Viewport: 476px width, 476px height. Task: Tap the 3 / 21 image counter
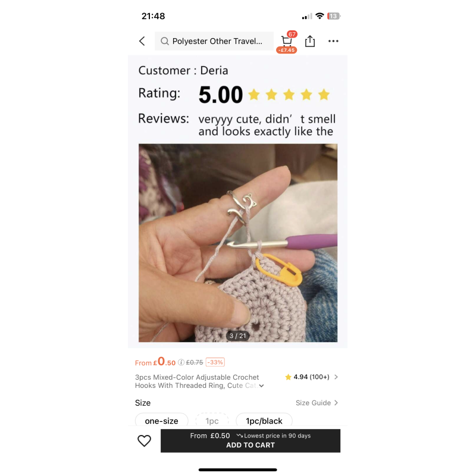[x=237, y=336]
